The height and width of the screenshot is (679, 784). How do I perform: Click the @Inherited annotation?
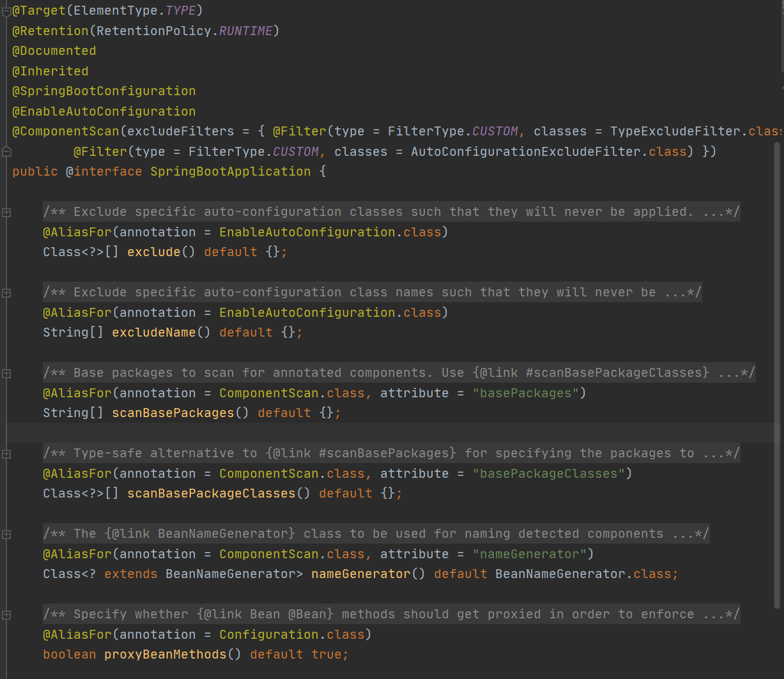pyautogui.click(x=50, y=71)
